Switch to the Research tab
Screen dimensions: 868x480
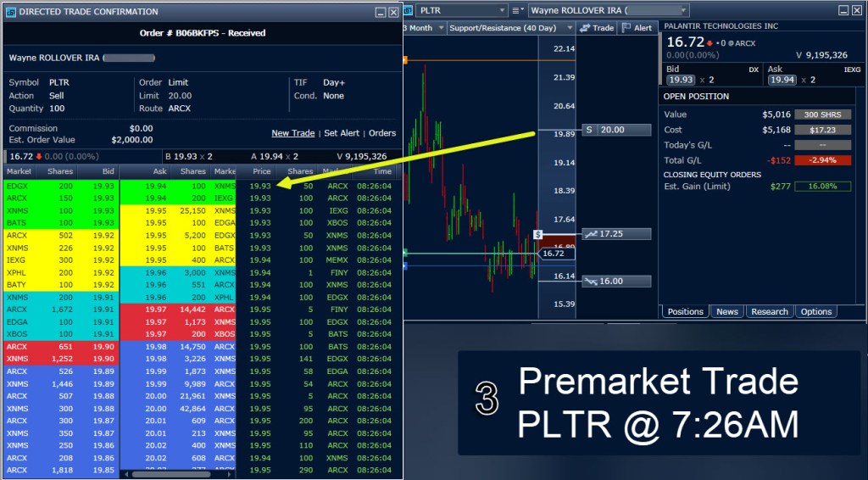click(x=769, y=311)
